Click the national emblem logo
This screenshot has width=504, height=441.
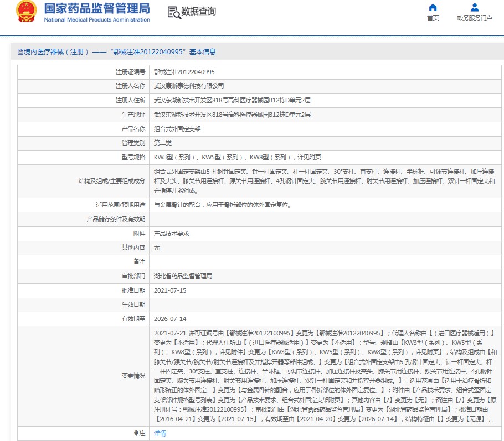pos(26,11)
